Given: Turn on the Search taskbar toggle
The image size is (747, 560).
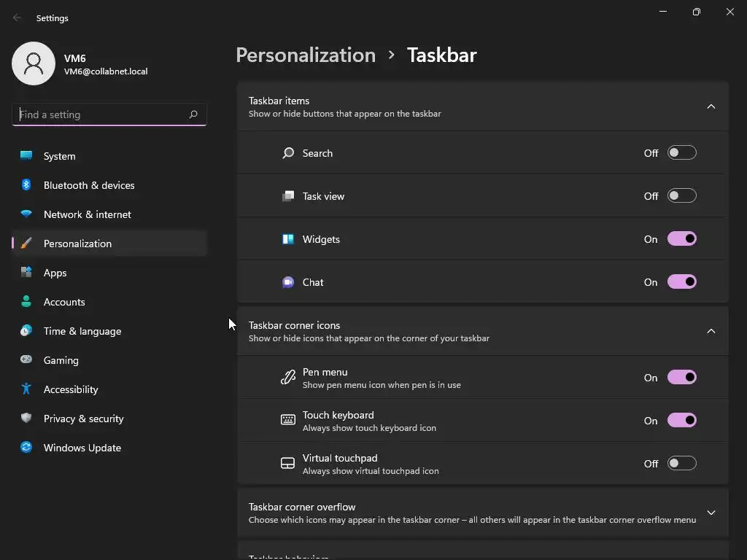Looking at the screenshot, I should [x=681, y=153].
